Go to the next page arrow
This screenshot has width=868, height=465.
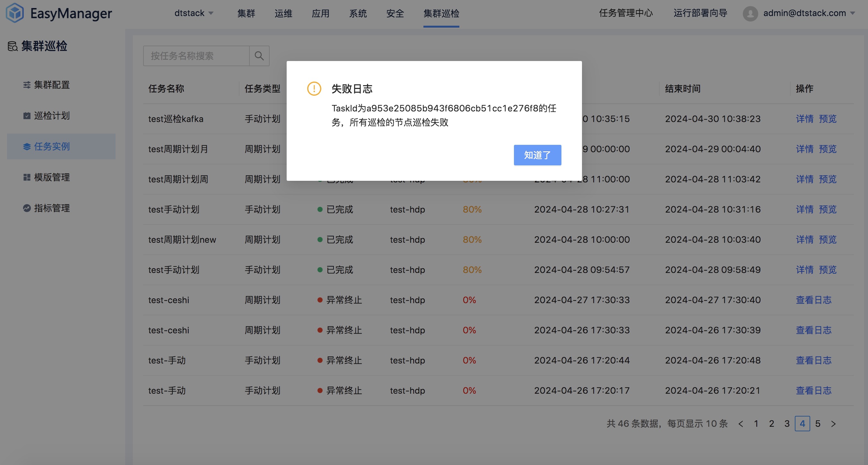pyautogui.click(x=833, y=424)
